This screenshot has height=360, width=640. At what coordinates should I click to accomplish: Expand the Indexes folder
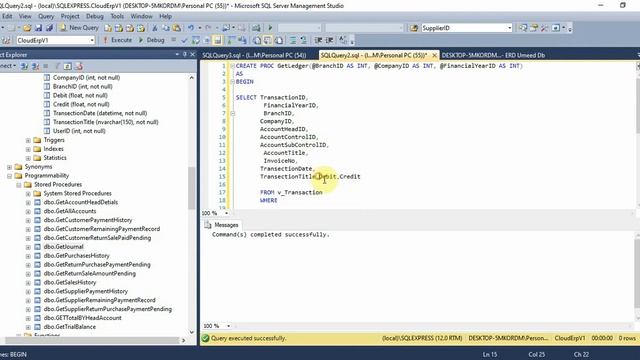click(28, 149)
